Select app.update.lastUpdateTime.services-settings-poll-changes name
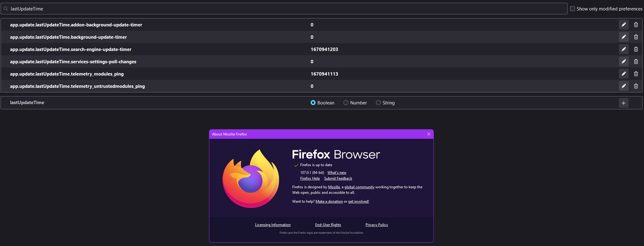 coord(73,61)
